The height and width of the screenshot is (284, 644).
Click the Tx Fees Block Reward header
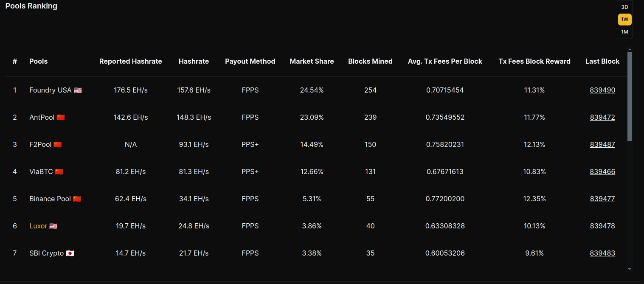534,61
